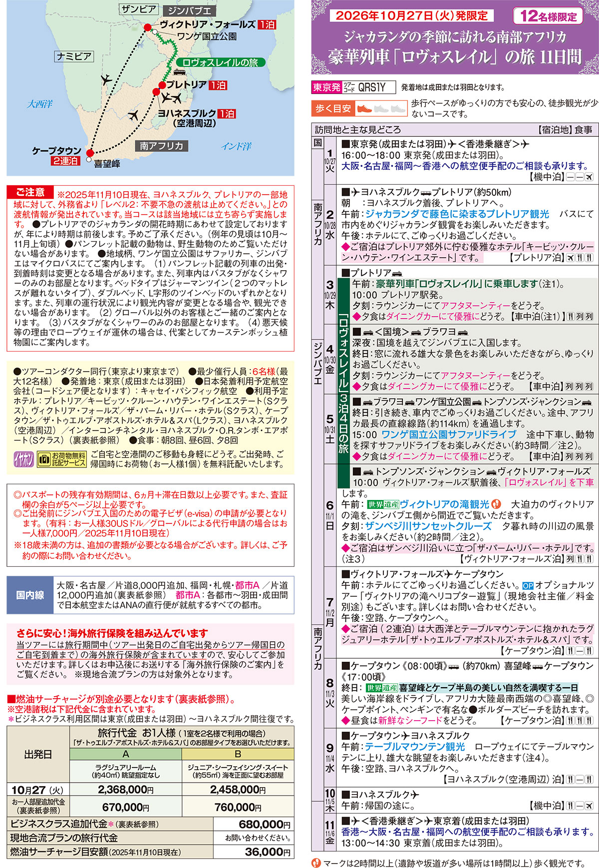Image resolution: width=599 pixels, height=868 pixels.
Task: Click the 12名様限定 badge
Action: click(x=548, y=16)
